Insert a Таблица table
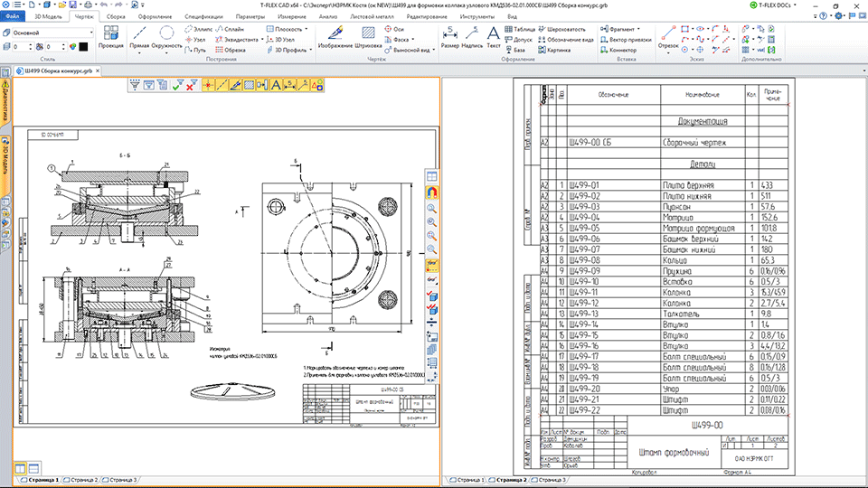This screenshot has width=868, height=488. click(520, 29)
